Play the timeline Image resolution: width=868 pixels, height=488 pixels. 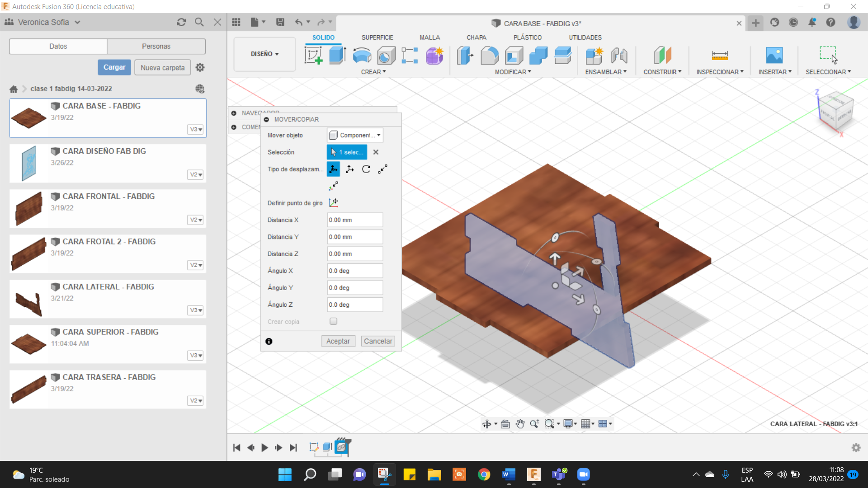tap(264, 447)
